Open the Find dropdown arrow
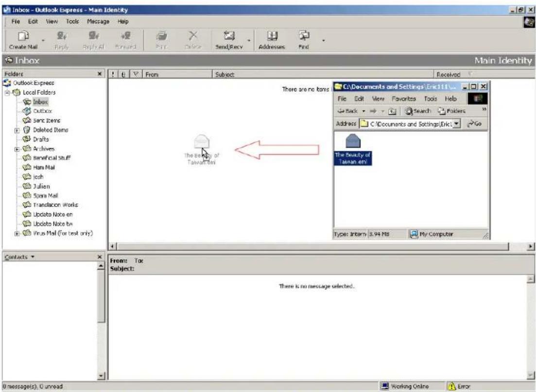The height and width of the screenshot is (392, 536). [x=323, y=40]
